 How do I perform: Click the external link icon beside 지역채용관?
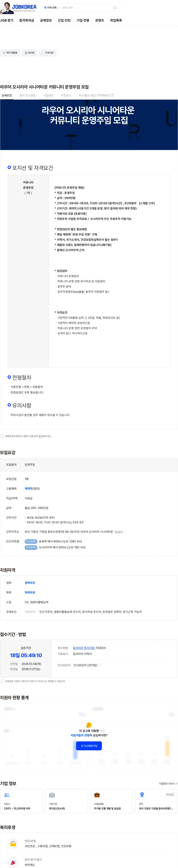(x=112, y=95)
